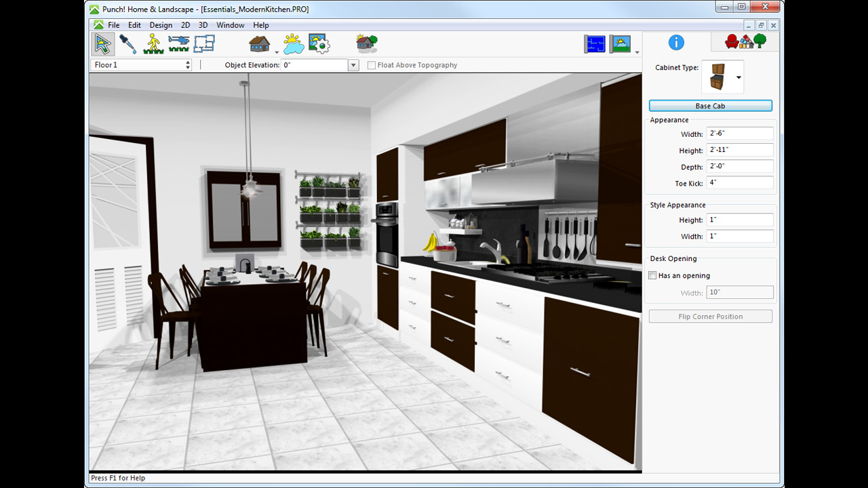Open the Cabinet Type dropdown
This screenshot has width=868, height=488.
pyautogui.click(x=737, y=77)
